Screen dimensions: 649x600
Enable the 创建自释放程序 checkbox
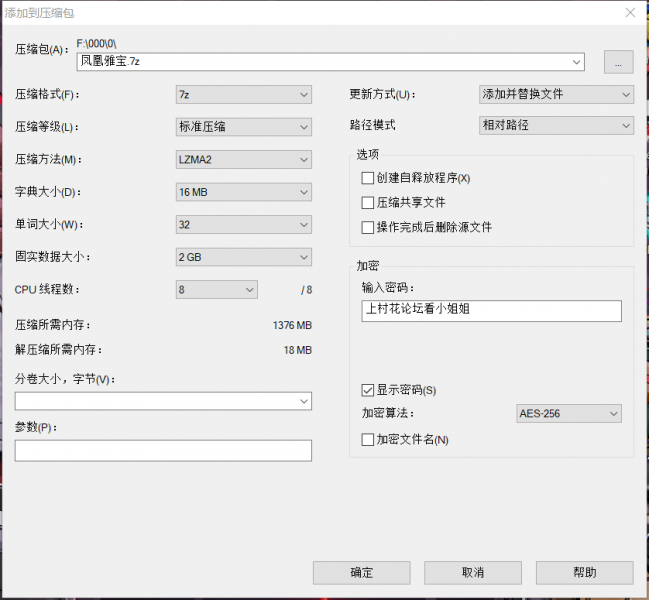click(x=368, y=178)
